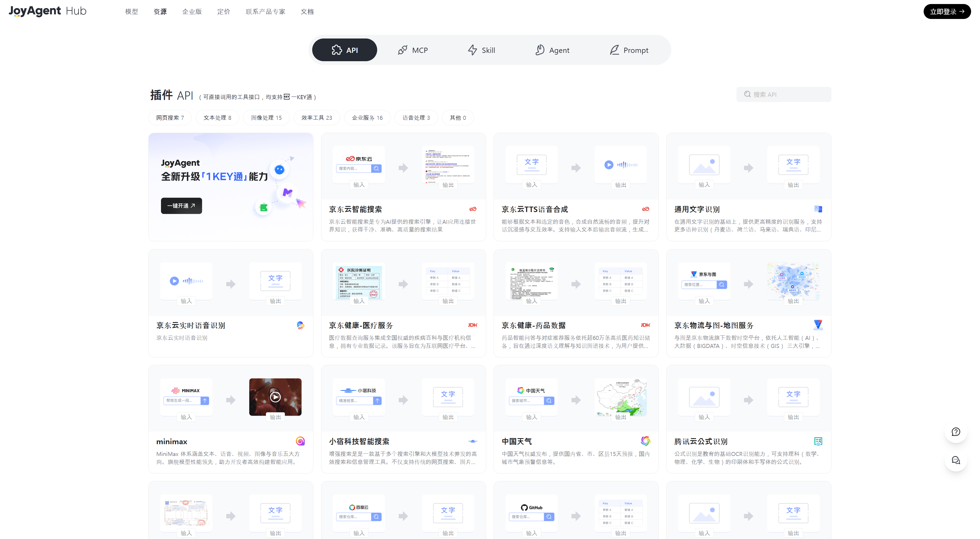This screenshot has width=980, height=539.
Task: Click the 中国天气 map output thumbnail
Action: tap(620, 397)
